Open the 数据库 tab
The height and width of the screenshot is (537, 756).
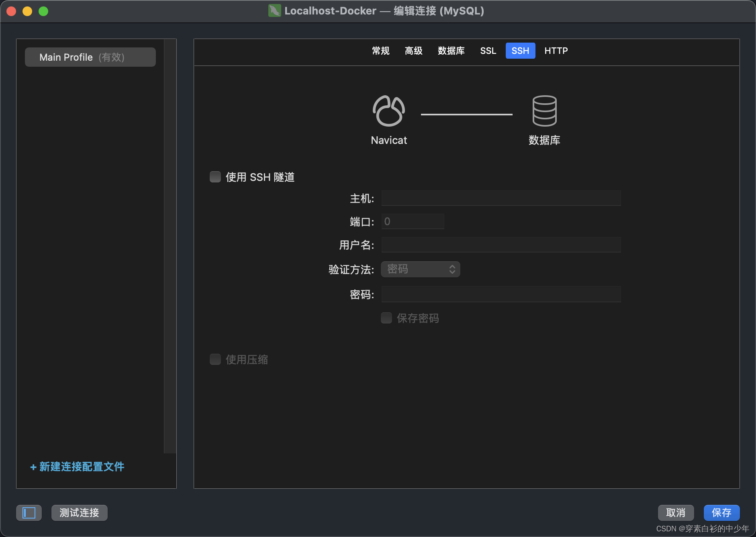coord(451,51)
